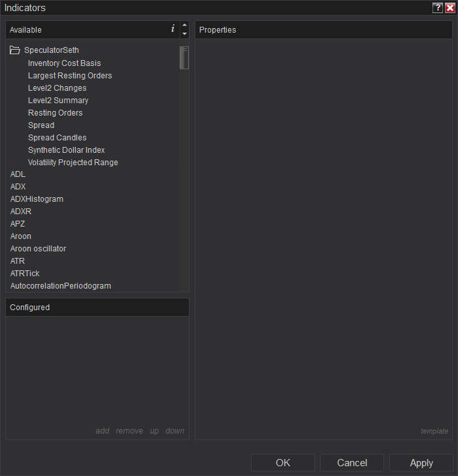
Task: Open the help question mark button
Action: click(437, 8)
